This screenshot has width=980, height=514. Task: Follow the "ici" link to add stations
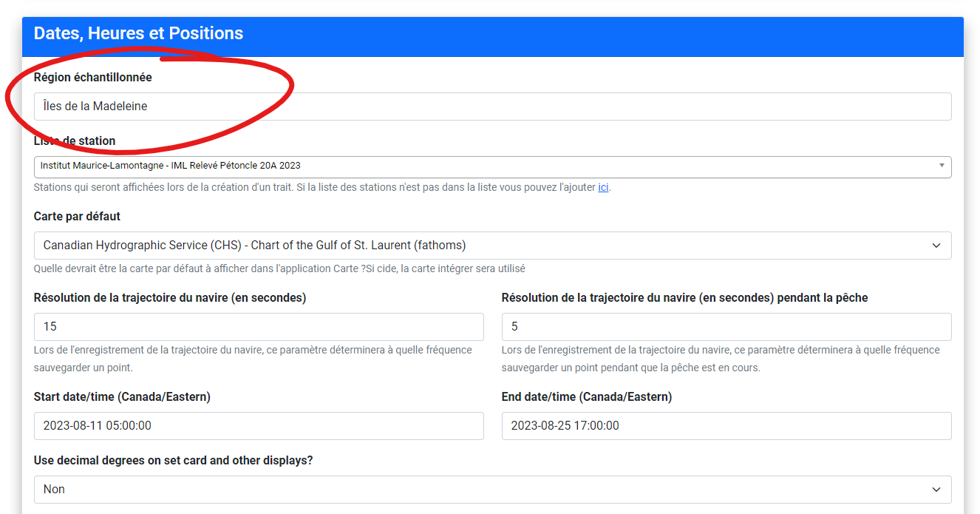pyautogui.click(x=603, y=188)
